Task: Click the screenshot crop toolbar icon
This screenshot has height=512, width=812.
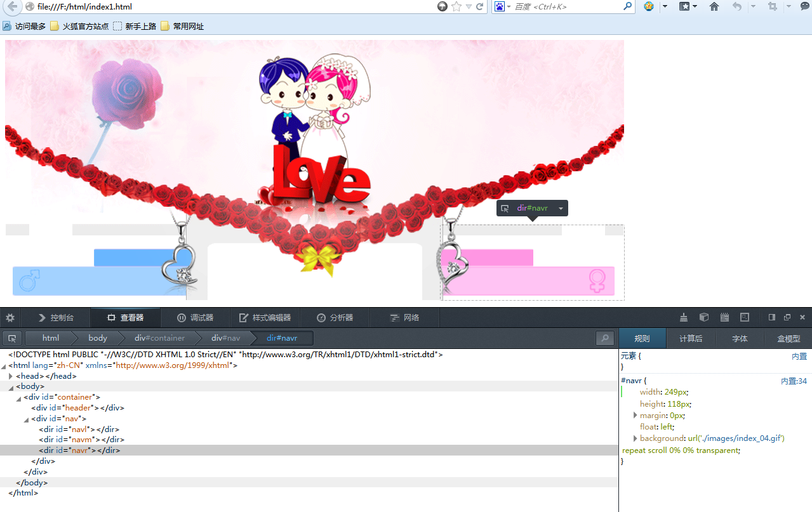Action: [x=773, y=6]
